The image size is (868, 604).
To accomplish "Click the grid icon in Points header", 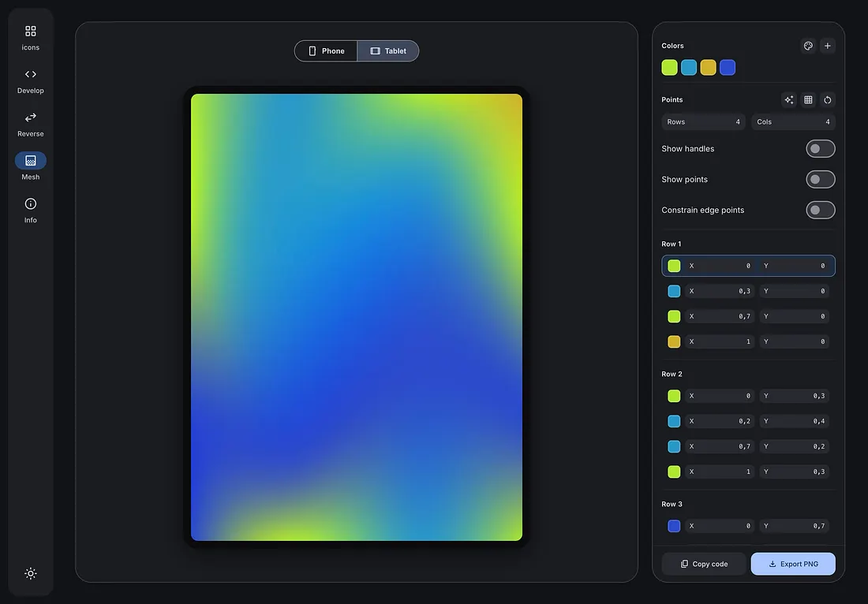I will (808, 99).
